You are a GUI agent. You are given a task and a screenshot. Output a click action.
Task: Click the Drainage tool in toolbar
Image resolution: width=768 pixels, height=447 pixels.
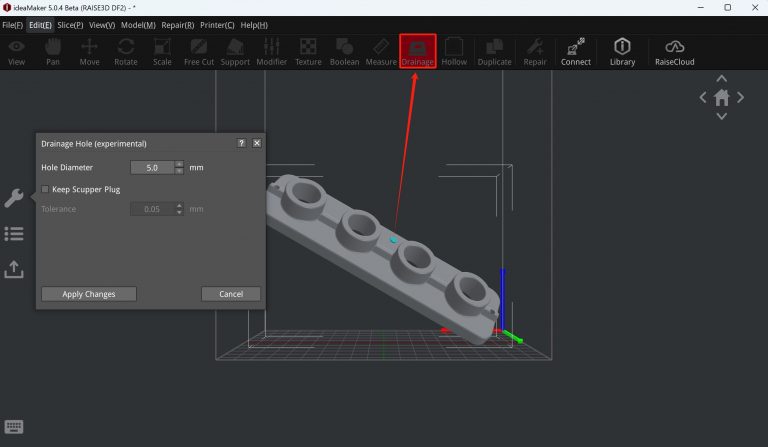418,51
